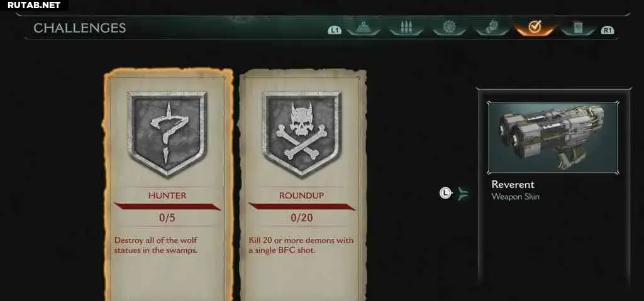
Task: Select the Roundup challenge card
Action: 303,185
